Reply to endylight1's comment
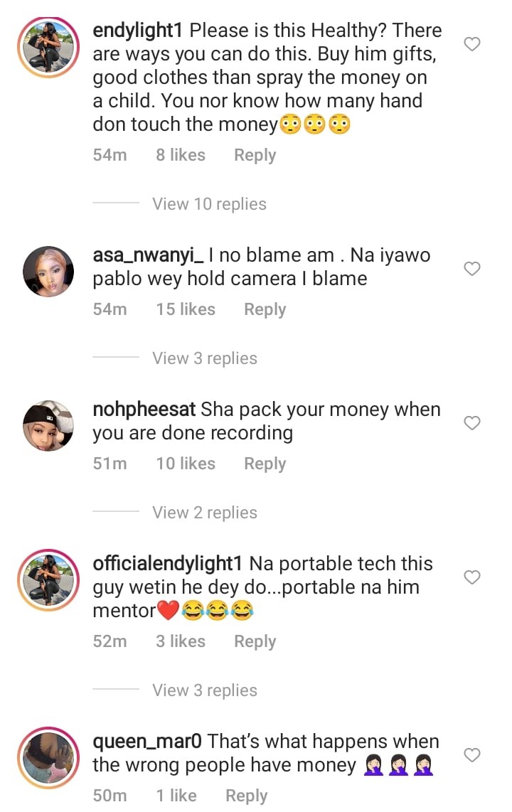The height and width of the screenshot is (812, 512). [x=255, y=155]
